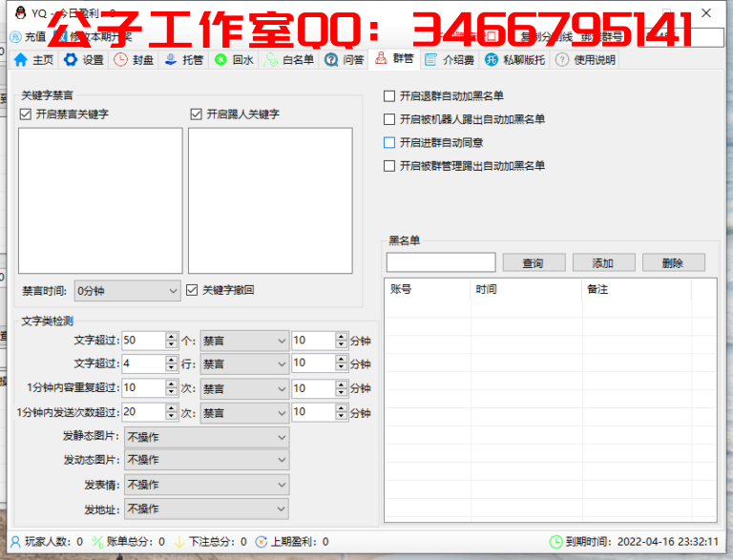Image resolution: width=733 pixels, height=560 pixels.
Task: Expand the 发表情 dropdown
Action: coord(206,485)
